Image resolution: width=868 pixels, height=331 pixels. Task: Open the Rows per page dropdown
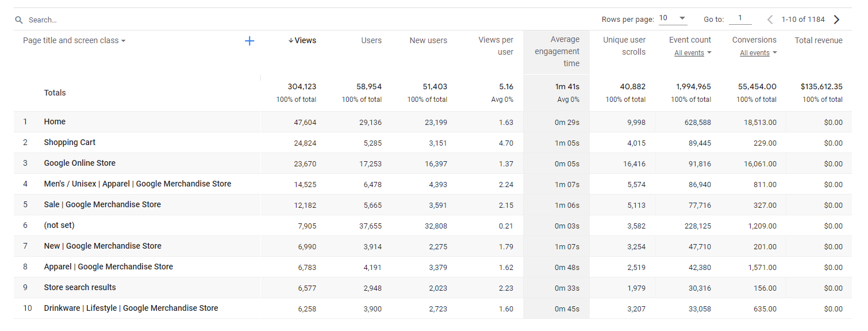point(673,18)
